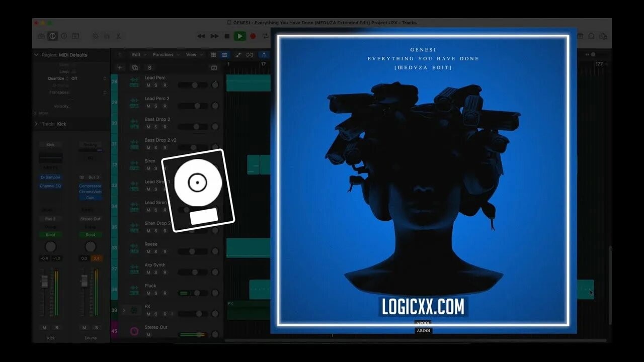
Task: Open the Mixer faders icon
Action: [x=107, y=36]
